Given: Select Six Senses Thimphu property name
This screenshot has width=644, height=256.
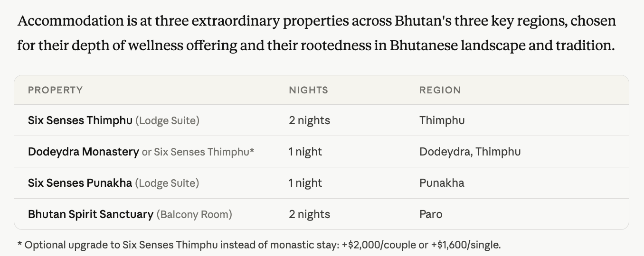Looking at the screenshot, I should coord(80,120).
